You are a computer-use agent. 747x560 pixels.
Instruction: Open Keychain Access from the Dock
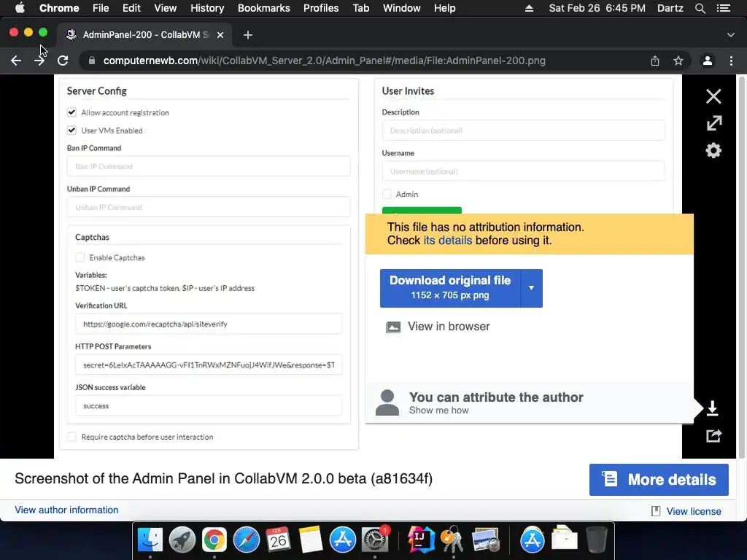click(452, 540)
